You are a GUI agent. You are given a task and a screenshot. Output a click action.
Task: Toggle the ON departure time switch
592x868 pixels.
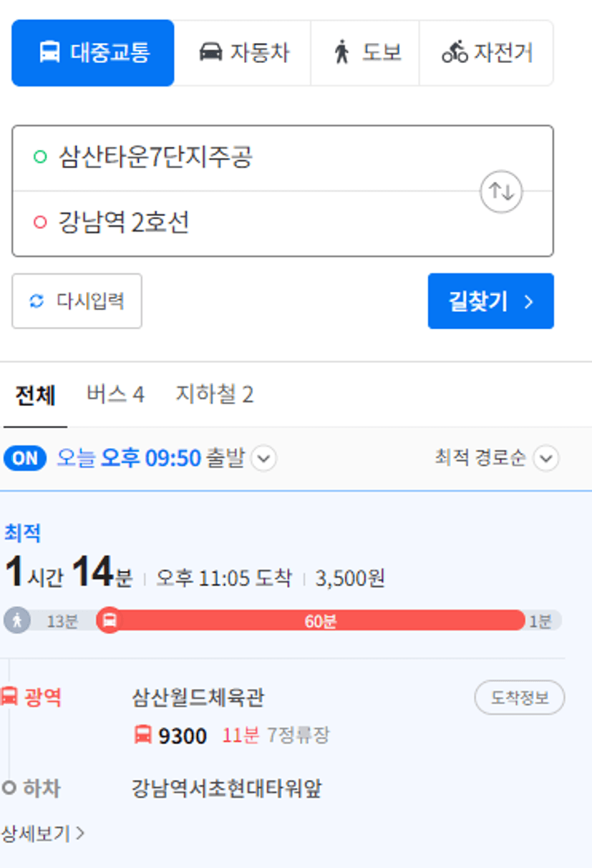point(24,458)
